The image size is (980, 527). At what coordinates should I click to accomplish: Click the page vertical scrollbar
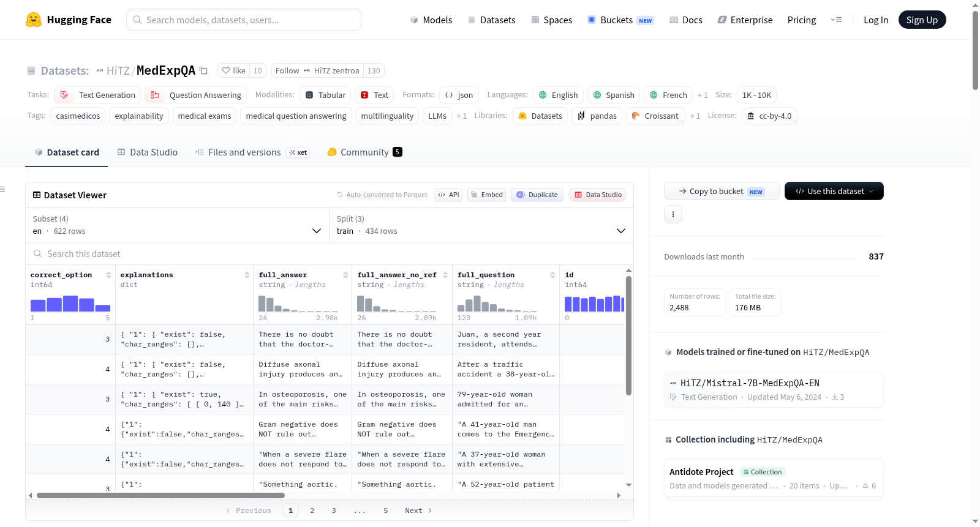pyautogui.click(x=975, y=50)
